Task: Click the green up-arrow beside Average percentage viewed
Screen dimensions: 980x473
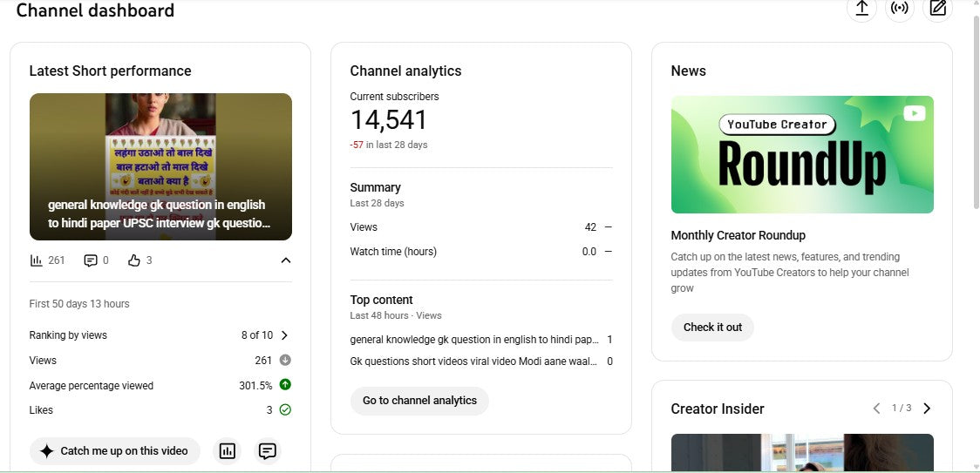Action: 285,385
